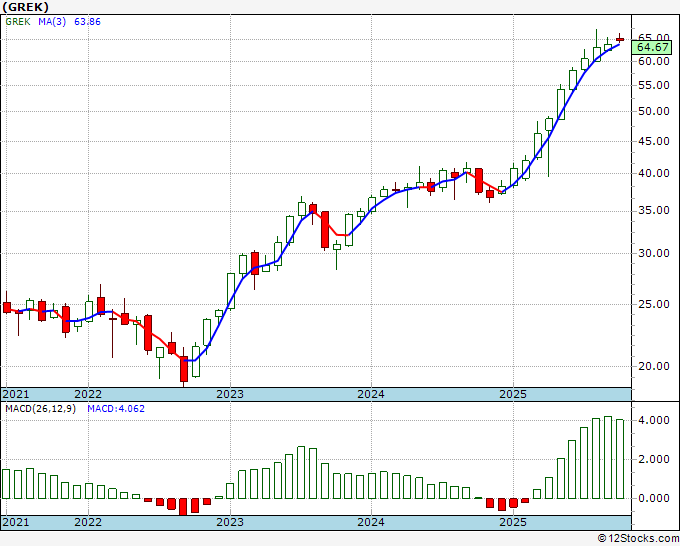Click the 30.00 price axis label
Image resolution: width=680 pixels, height=546 pixels.
pyautogui.click(x=654, y=253)
